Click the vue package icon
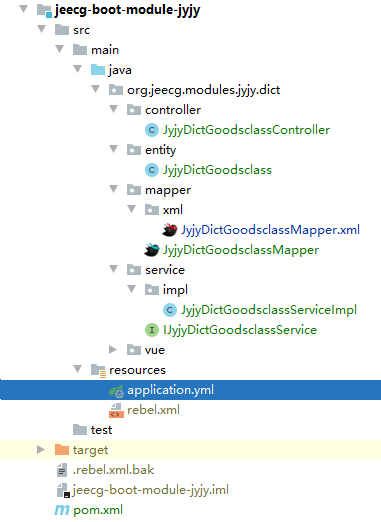This screenshot has width=381, height=522. (134, 350)
